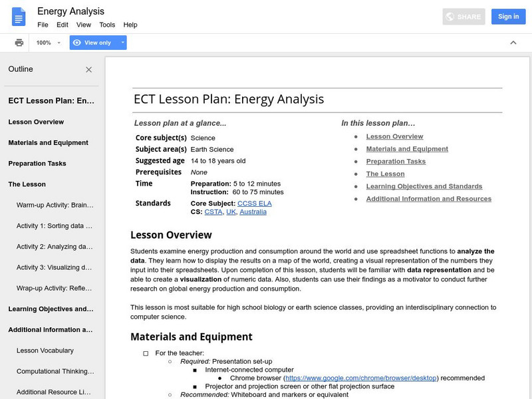Close the Outline panel with the X icon
This screenshot has height=399, width=532.
click(88, 69)
